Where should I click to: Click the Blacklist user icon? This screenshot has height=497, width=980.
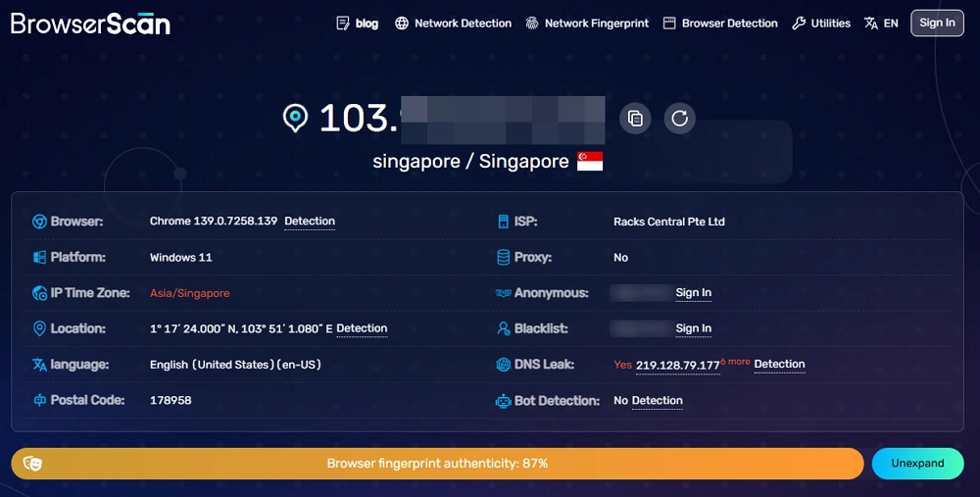tap(503, 328)
